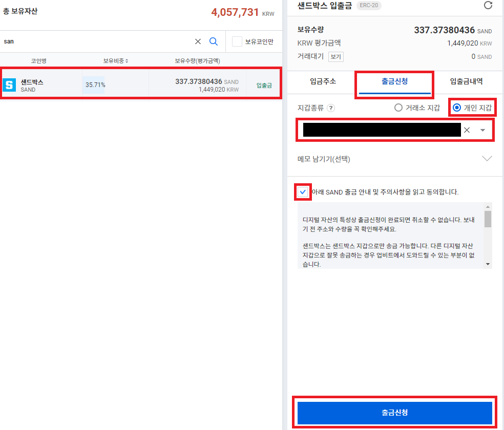
Task: Open the wallet address dropdown arrow
Action: (x=482, y=130)
